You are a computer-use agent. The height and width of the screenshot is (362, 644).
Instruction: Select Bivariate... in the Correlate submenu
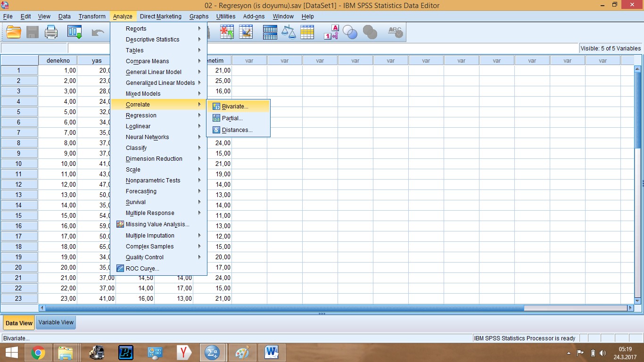point(238,107)
